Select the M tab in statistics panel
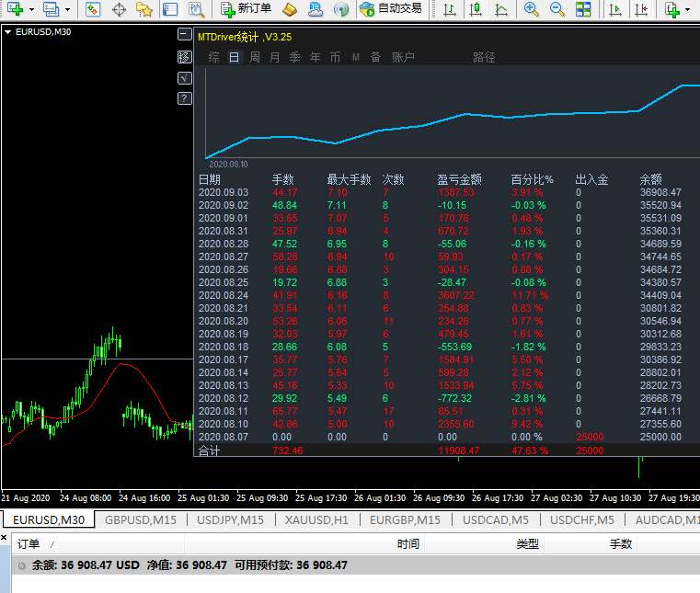This screenshot has height=593, width=700. [x=356, y=57]
